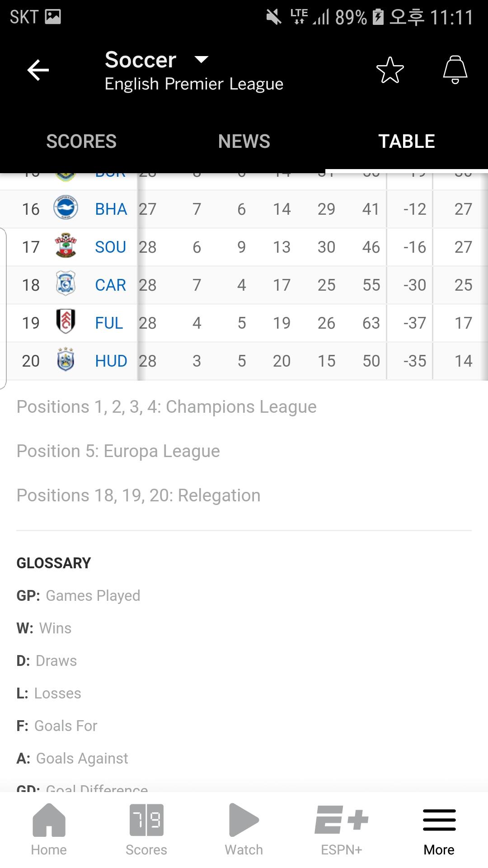Favorite the league with the star icon
The width and height of the screenshot is (488, 868).
(390, 70)
